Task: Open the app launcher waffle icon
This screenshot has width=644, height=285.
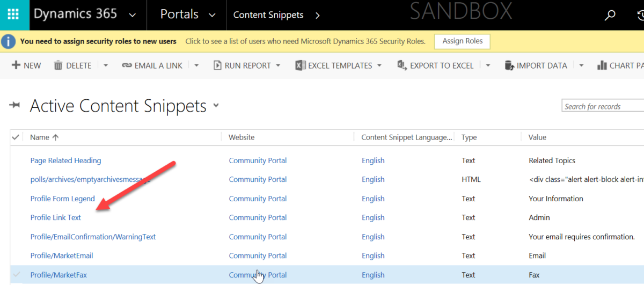Action: 14,15
